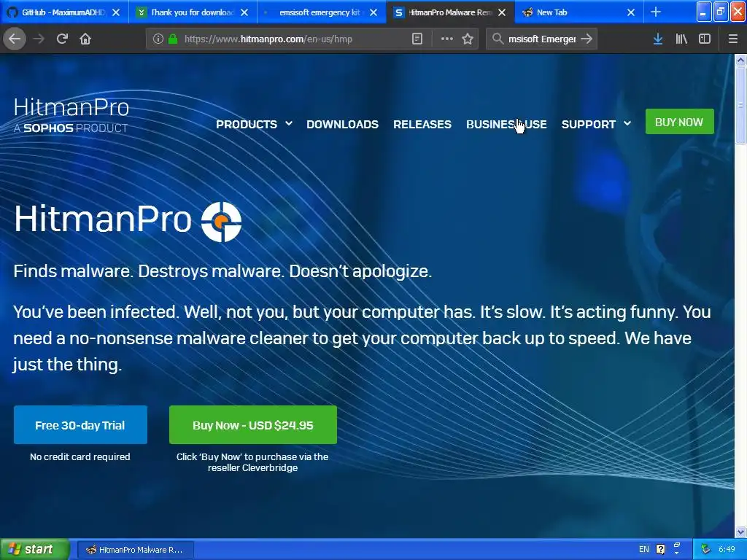Screen dimensions: 747x560
Task: Click the browser search box
Action: tap(542, 39)
